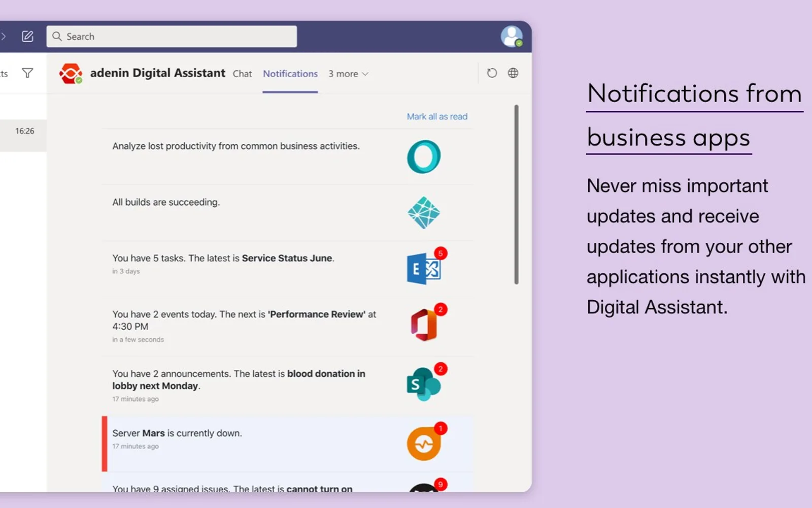Click the SharePoint announcements icon
Viewport: 812px width, 508px height.
424,385
